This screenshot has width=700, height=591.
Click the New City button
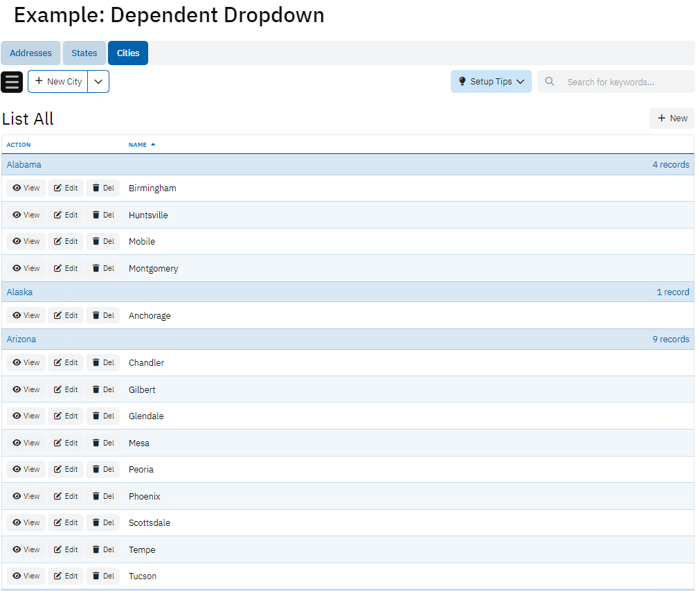click(x=58, y=82)
